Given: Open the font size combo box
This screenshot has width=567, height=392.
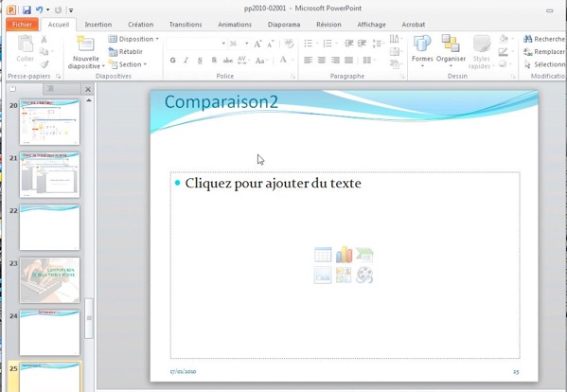Looking at the screenshot, I should (x=239, y=44).
